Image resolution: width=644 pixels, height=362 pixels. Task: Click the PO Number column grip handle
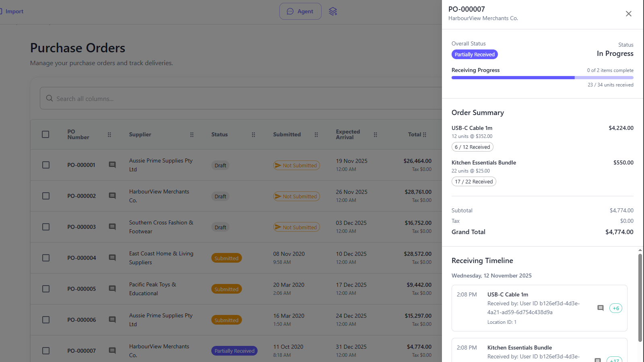[109, 135]
